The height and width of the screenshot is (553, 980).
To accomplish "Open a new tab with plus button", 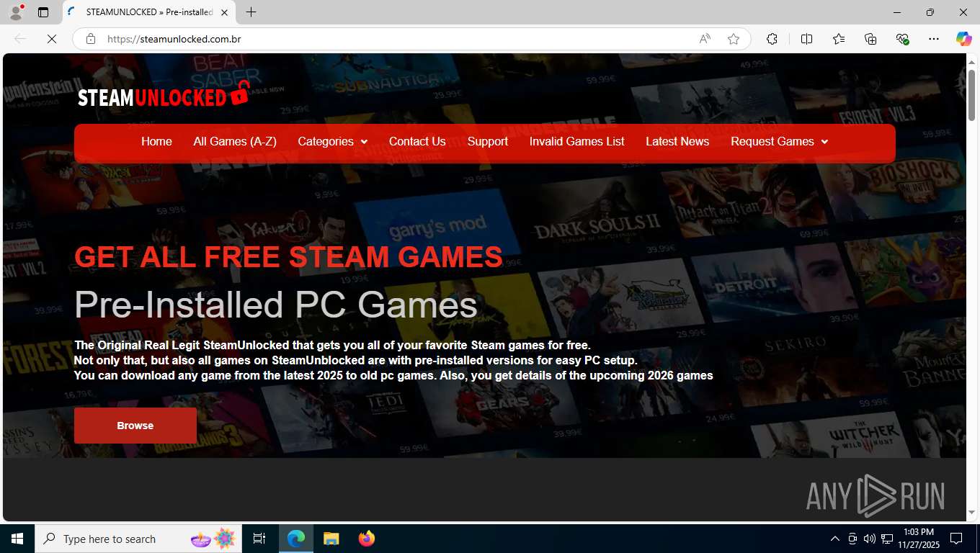I will (251, 12).
